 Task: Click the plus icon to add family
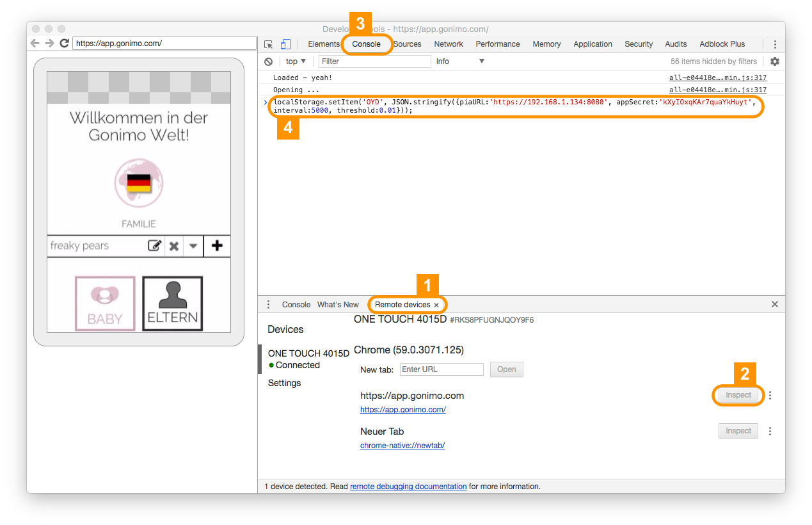pyautogui.click(x=217, y=246)
